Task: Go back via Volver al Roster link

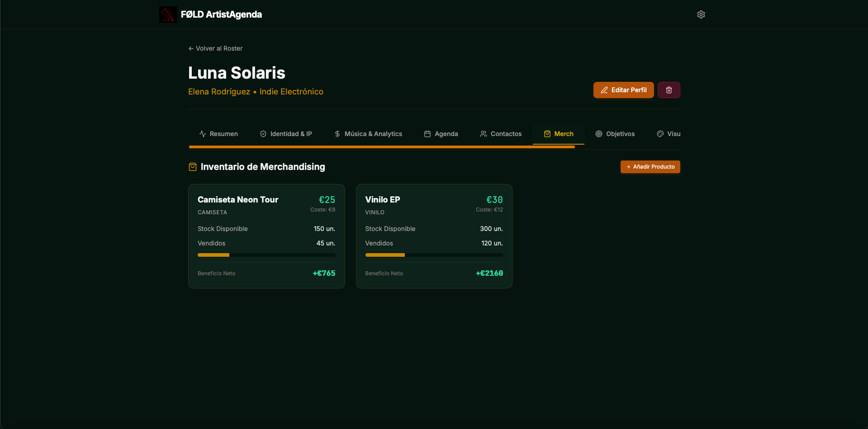Action: point(215,48)
